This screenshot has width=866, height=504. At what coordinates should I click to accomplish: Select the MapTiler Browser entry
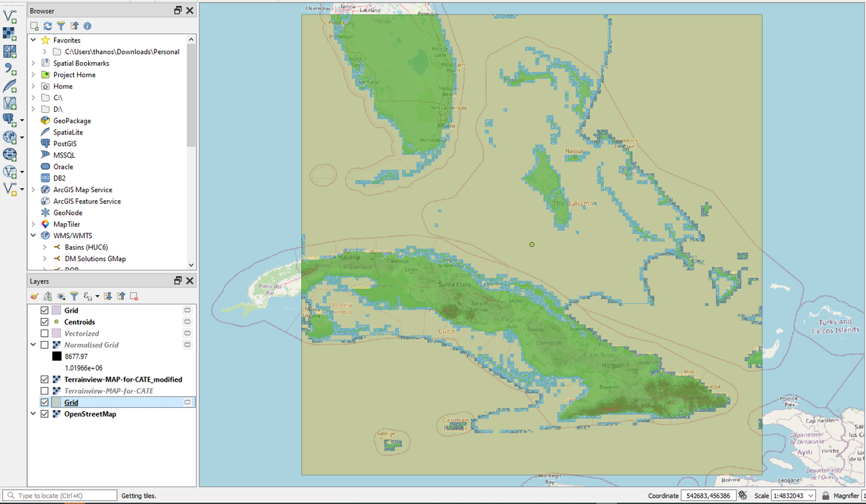pyautogui.click(x=66, y=224)
